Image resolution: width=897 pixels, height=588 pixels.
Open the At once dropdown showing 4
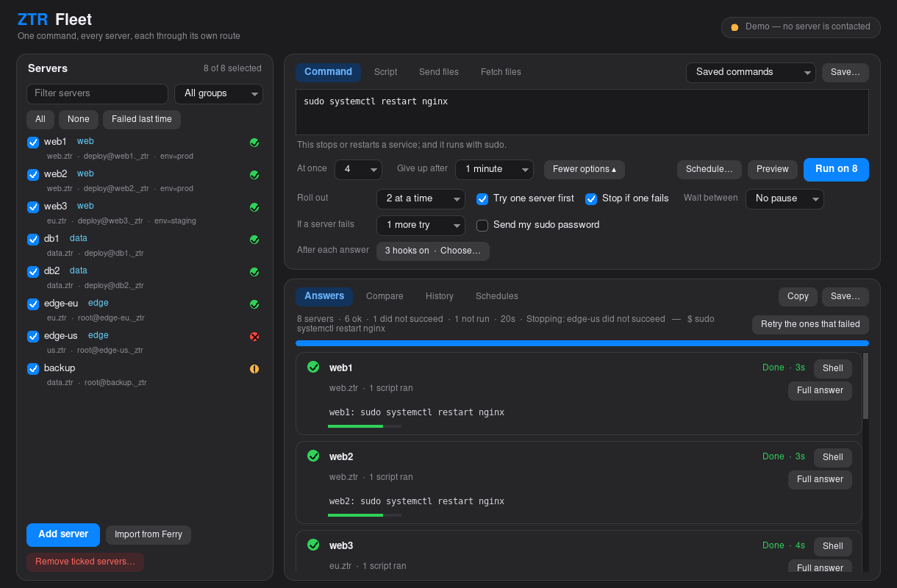[x=358, y=170]
